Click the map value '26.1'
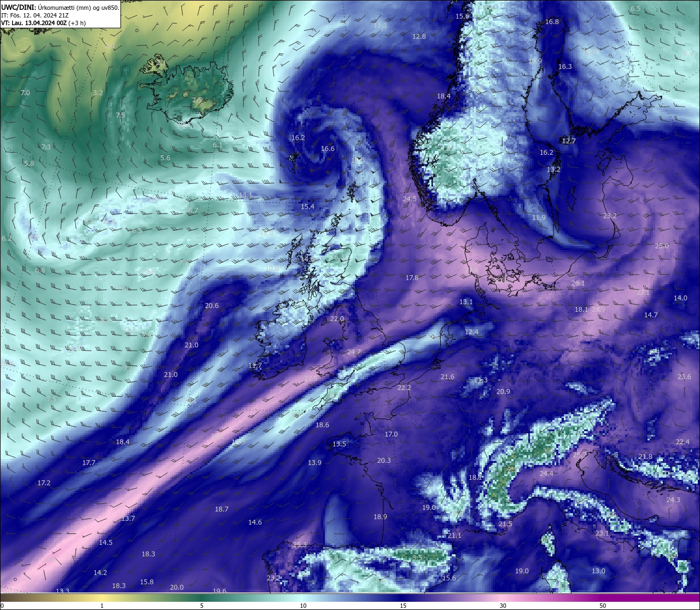 click(x=578, y=283)
